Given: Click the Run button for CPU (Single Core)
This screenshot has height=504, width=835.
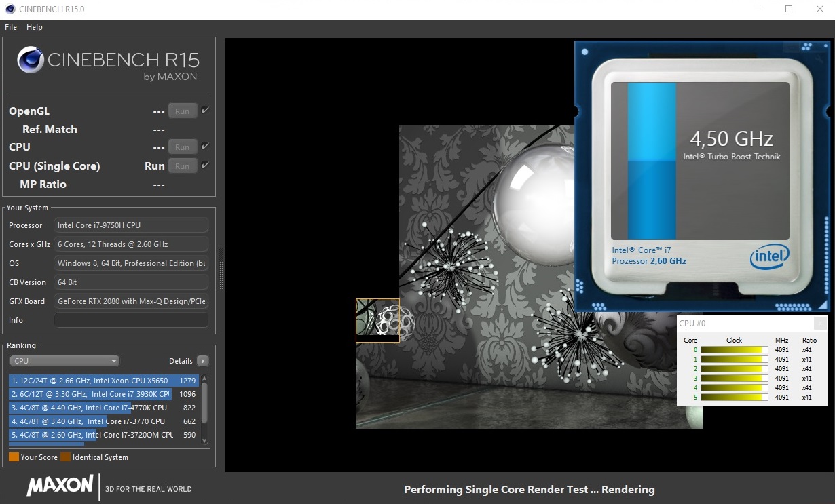Looking at the screenshot, I should tap(183, 166).
